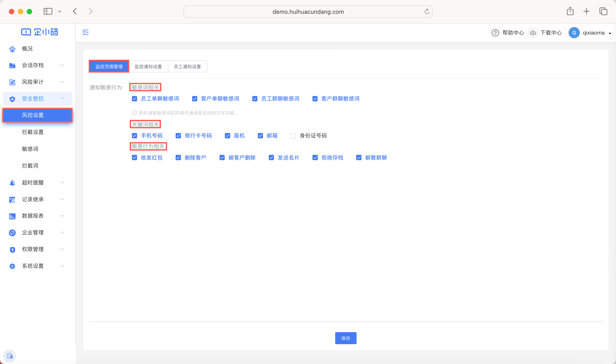Uncheck 被客户删除 checkbox

click(222, 157)
